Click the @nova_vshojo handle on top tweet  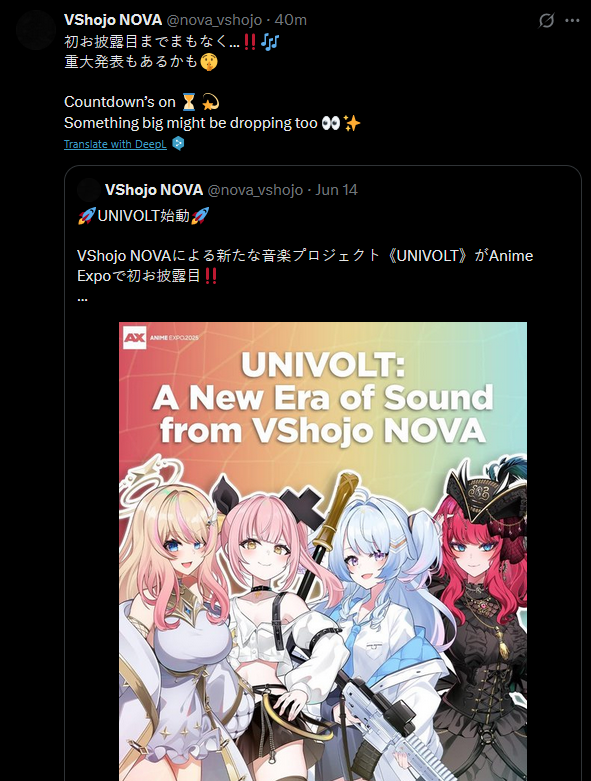point(214,20)
